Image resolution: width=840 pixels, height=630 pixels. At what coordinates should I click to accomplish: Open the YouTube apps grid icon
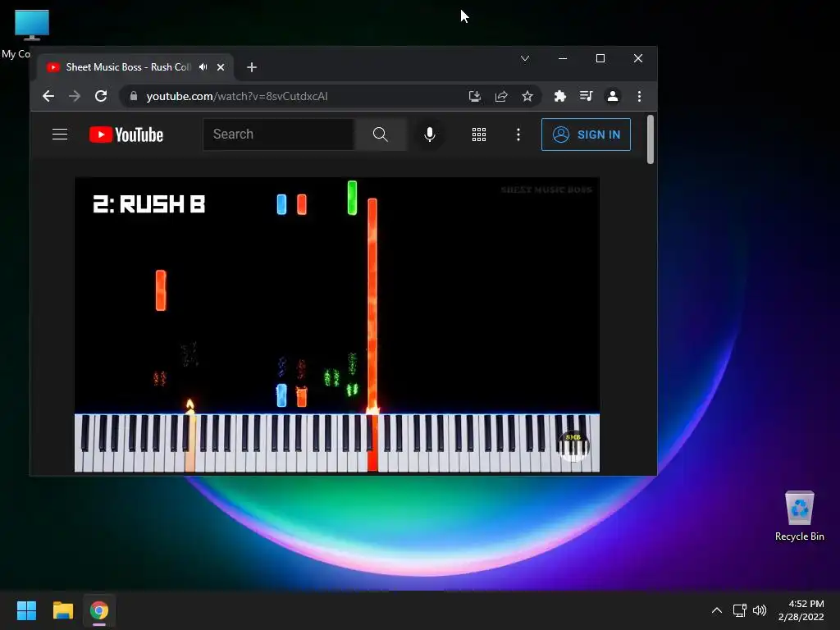(x=479, y=135)
